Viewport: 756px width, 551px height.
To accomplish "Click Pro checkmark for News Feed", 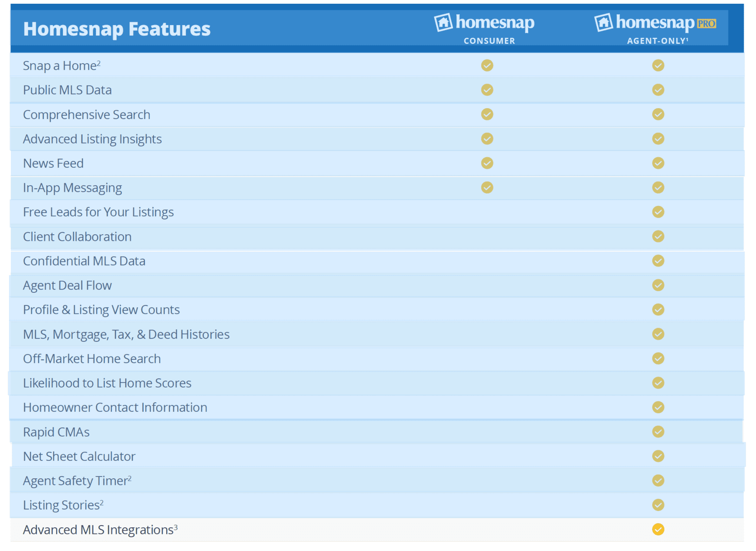I will (x=658, y=163).
